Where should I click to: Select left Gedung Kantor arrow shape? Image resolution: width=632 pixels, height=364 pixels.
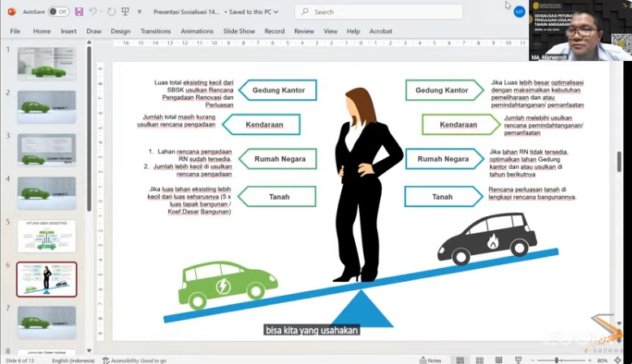pos(278,90)
